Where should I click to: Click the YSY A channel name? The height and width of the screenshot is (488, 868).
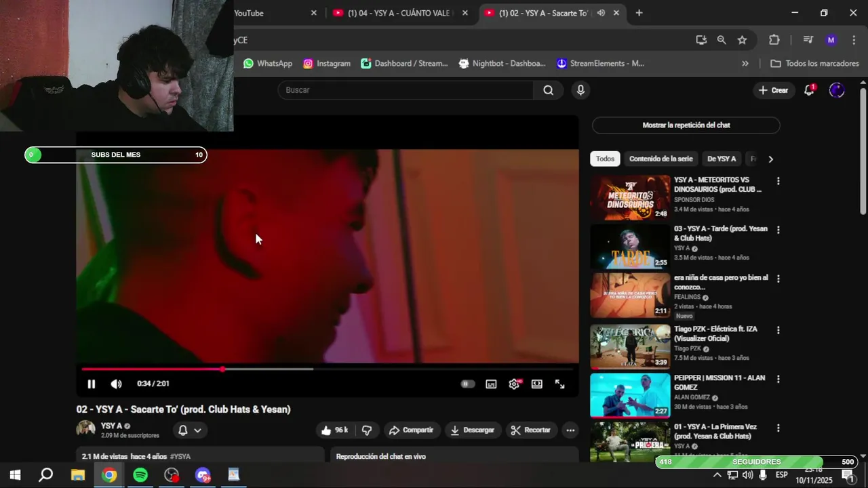pos(112,426)
